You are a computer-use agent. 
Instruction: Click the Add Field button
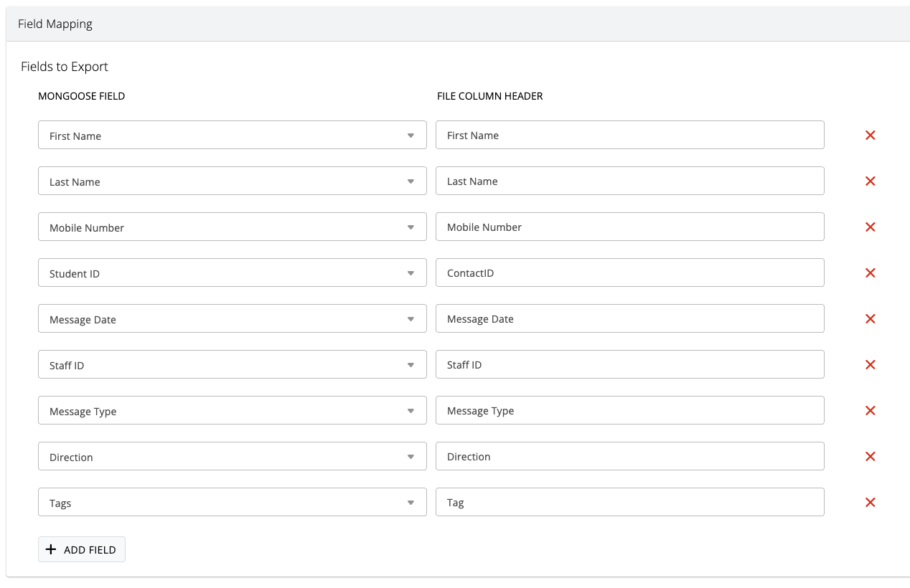click(82, 549)
